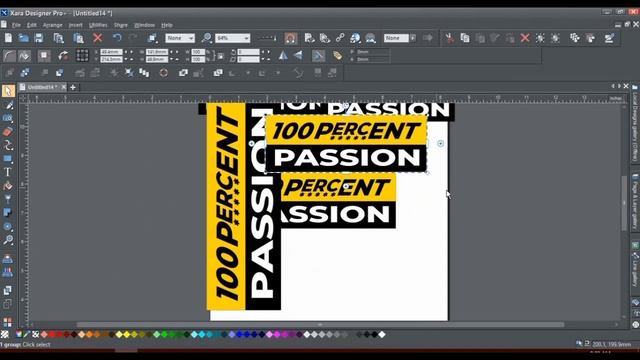Toggle the lock aspect ratio button
Image resolution: width=640 pixels, height=360 pixels.
tap(220, 56)
